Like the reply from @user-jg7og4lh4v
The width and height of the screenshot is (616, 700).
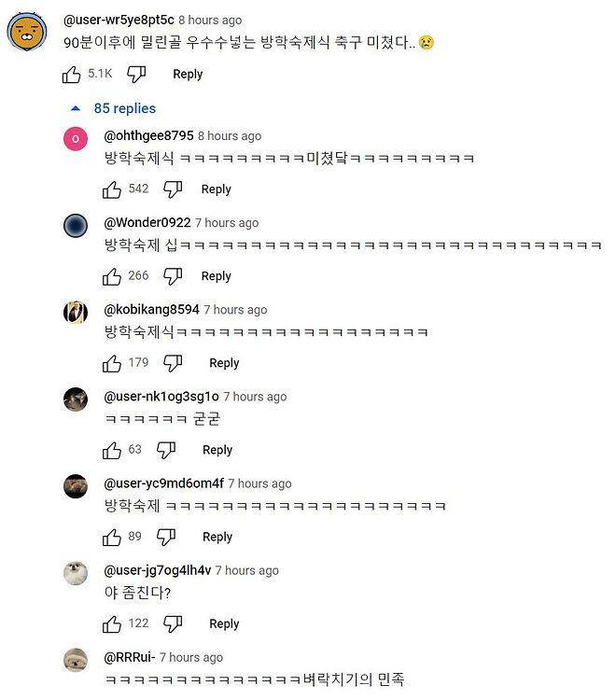click(112, 623)
